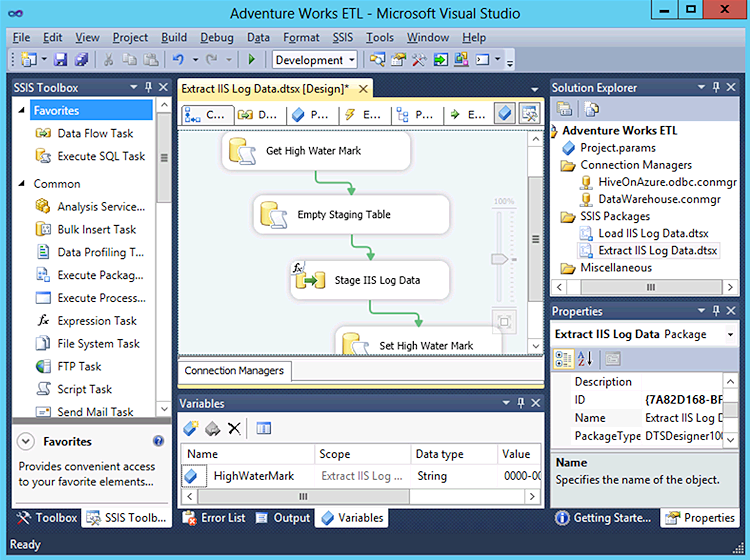This screenshot has width=750, height=560.
Task: Click Solution Explorer horizontal scrollbar thumb
Action: (x=651, y=287)
